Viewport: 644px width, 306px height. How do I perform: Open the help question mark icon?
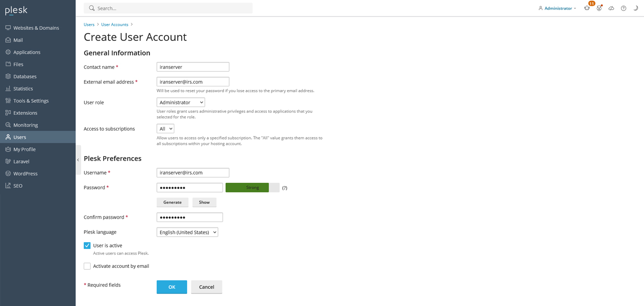tap(623, 8)
